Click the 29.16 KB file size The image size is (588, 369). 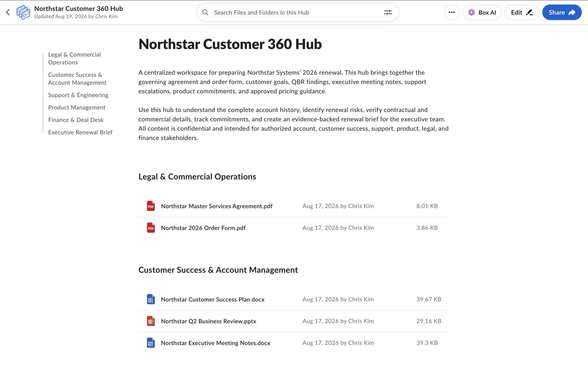click(429, 321)
